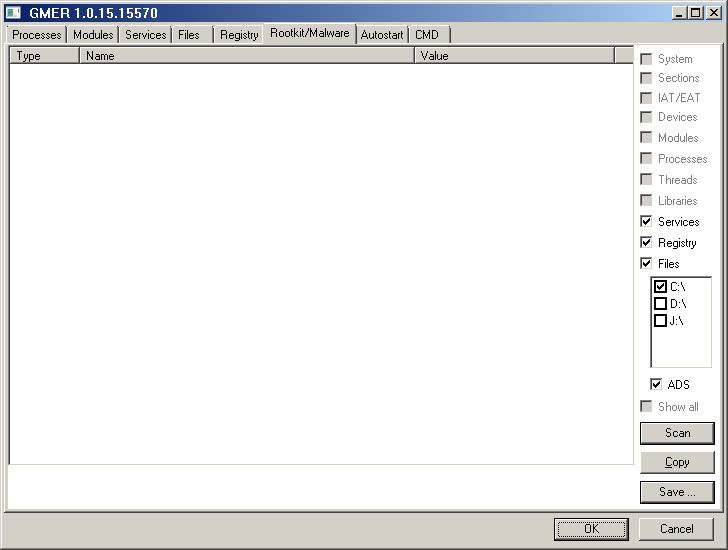Toggle the Processes scan checkbox

pyautogui.click(x=646, y=158)
